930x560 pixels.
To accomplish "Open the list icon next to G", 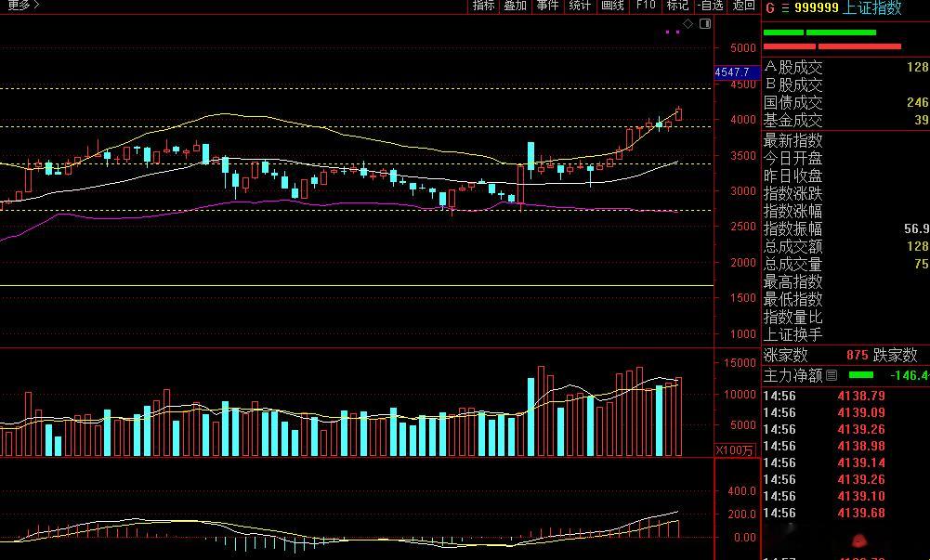I will tap(785, 8).
